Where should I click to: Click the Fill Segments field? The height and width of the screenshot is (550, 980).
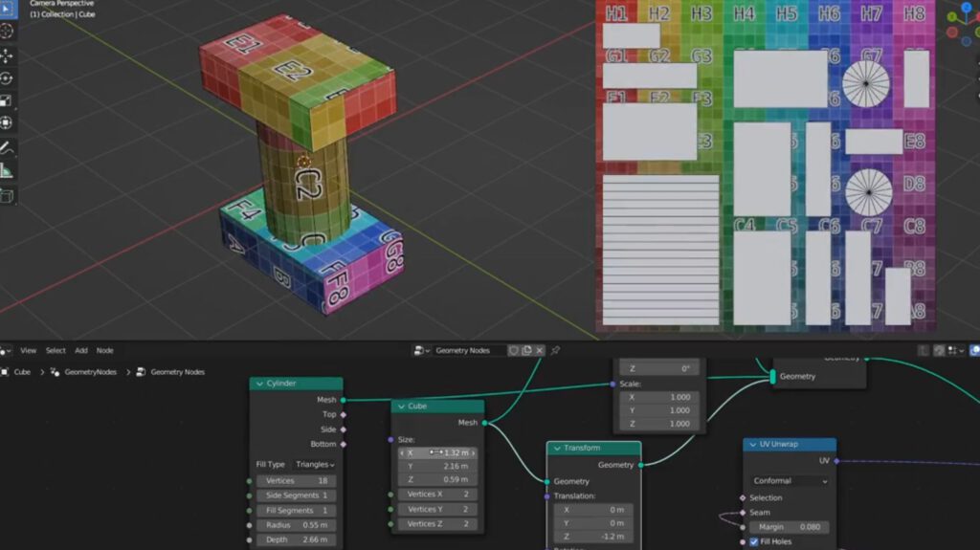click(297, 510)
